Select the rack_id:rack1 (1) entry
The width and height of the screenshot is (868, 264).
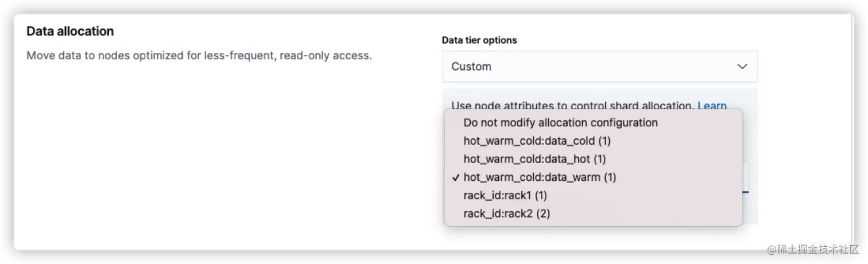[x=505, y=196]
